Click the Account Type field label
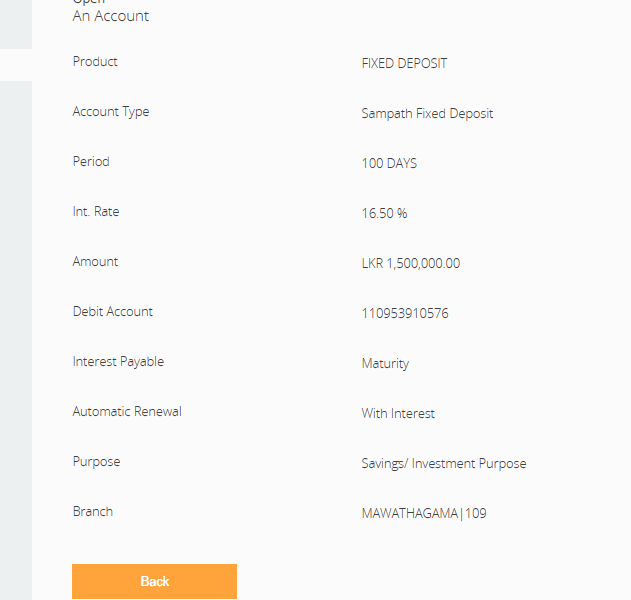 point(111,112)
